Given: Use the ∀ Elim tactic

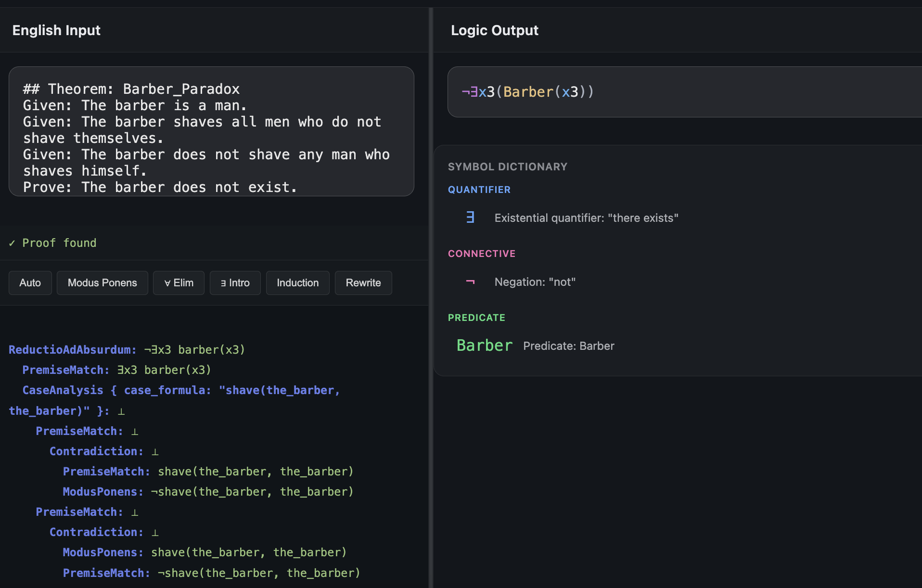Looking at the screenshot, I should 179,283.
